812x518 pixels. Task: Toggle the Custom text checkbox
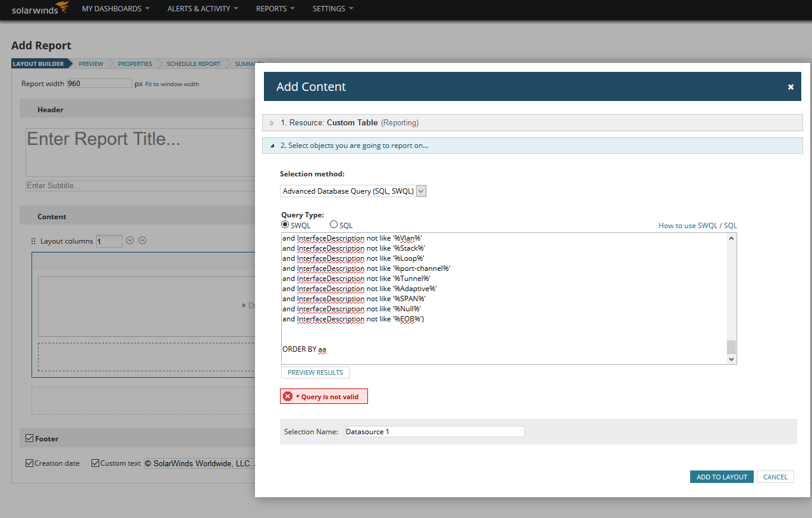pyautogui.click(x=95, y=463)
